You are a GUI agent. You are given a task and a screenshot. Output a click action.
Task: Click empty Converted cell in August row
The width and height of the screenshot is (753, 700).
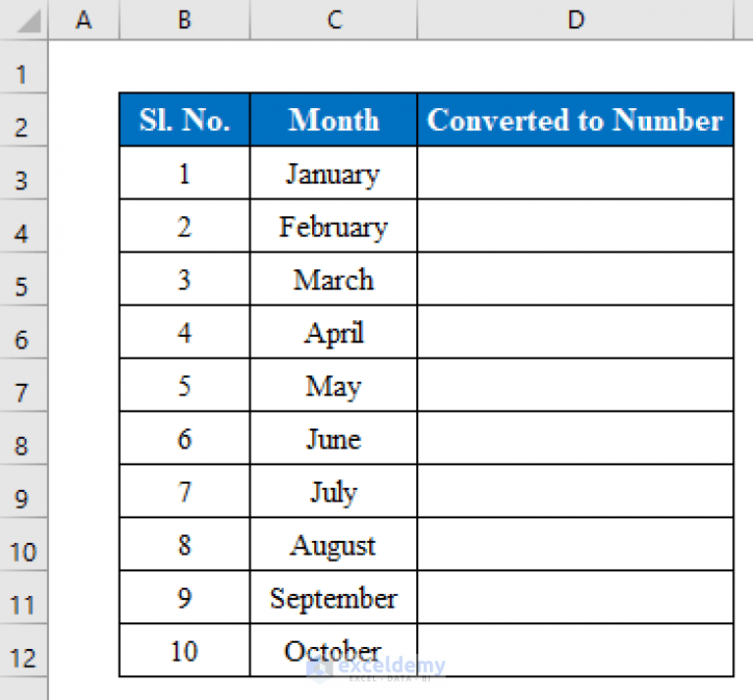(575, 544)
